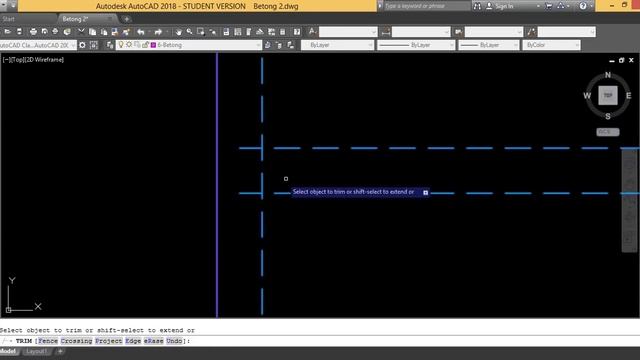Click Make Object's Layer Current icon
Viewport: 640px width, 360px height.
click(x=268, y=45)
